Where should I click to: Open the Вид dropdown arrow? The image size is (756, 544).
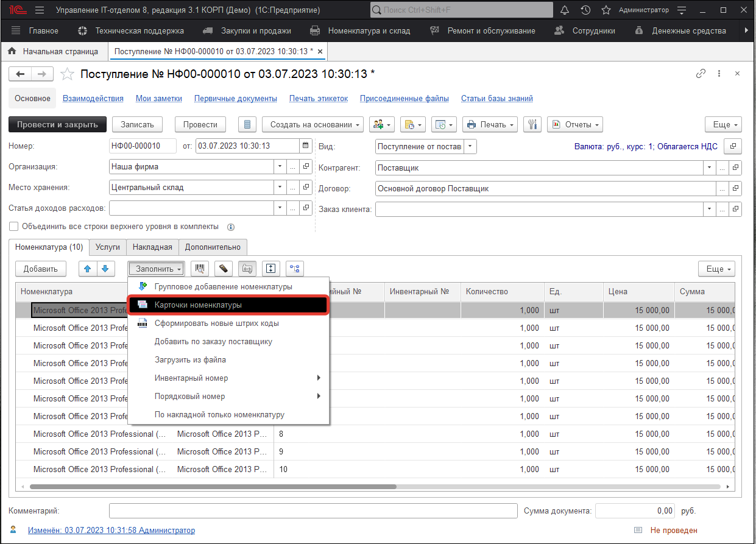(x=470, y=147)
